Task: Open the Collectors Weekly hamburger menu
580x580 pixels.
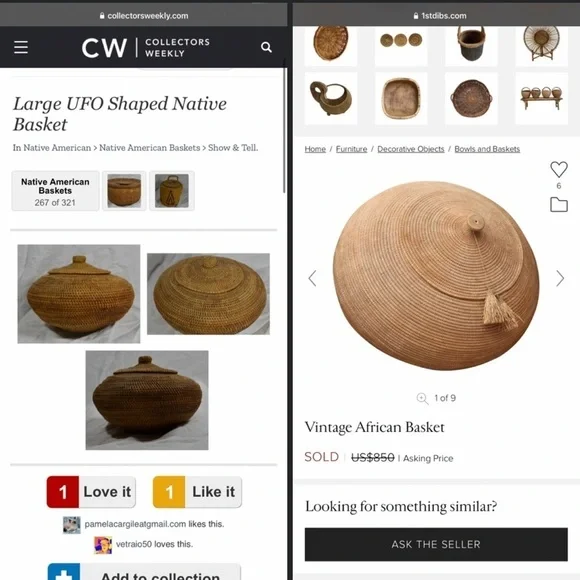Action: point(21,47)
